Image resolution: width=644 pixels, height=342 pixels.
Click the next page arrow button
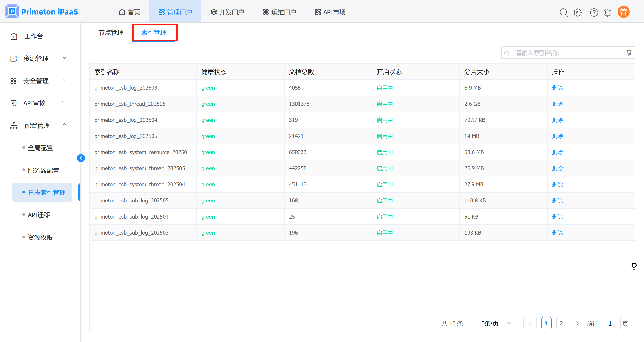(x=577, y=323)
